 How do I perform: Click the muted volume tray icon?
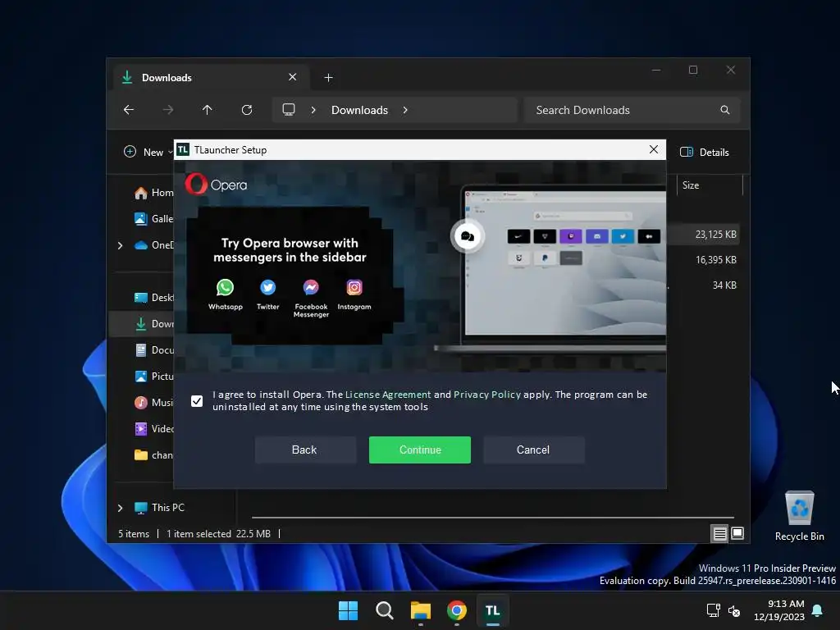click(734, 610)
